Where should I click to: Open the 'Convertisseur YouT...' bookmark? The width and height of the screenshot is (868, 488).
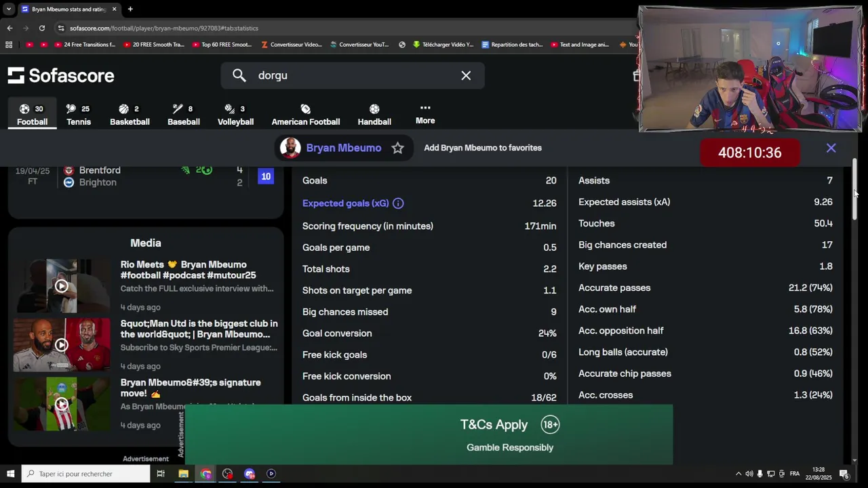click(359, 45)
